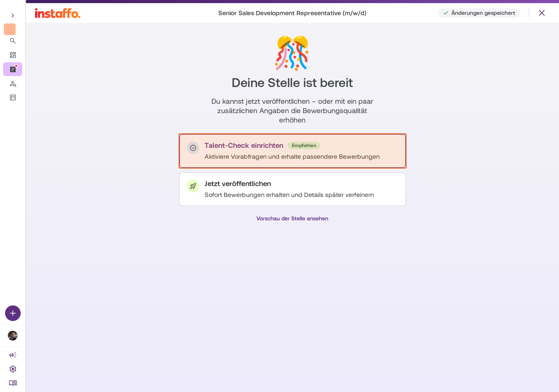Open the search icon in the sidebar
The height and width of the screenshot is (392, 559).
[x=13, y=41]
